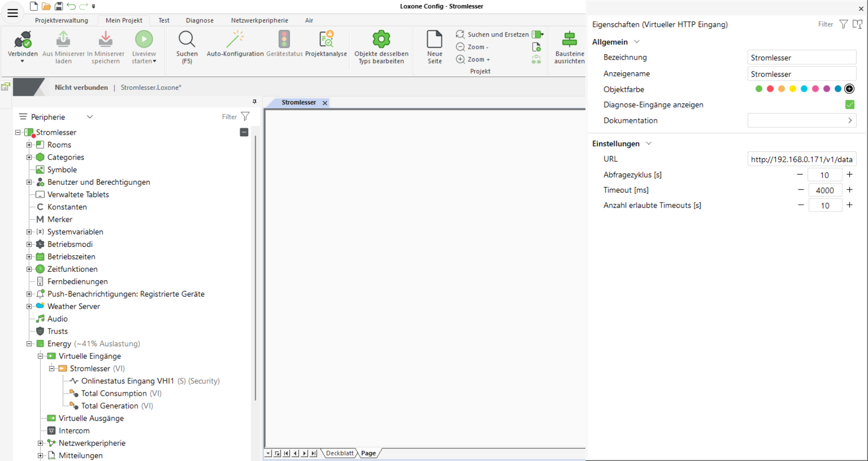
Task: Expand the Rooms tree node
Action: pyautogui.click(x=29, y=145)
